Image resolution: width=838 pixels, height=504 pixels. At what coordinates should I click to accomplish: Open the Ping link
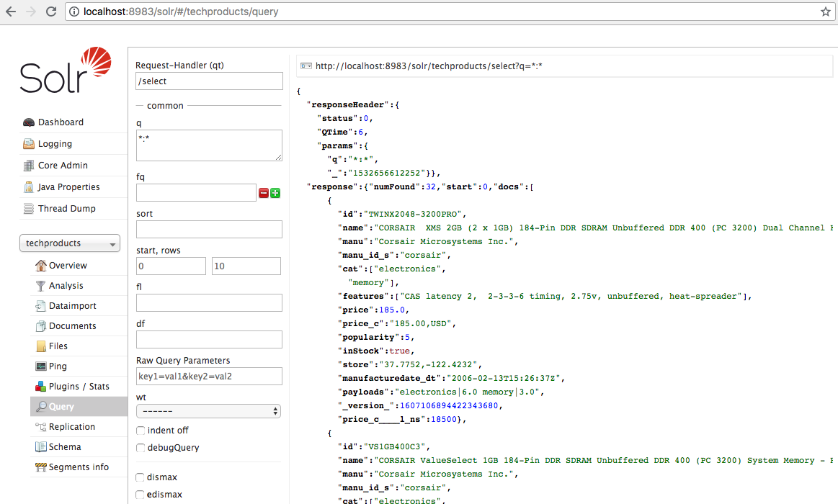tap(58, 366)
